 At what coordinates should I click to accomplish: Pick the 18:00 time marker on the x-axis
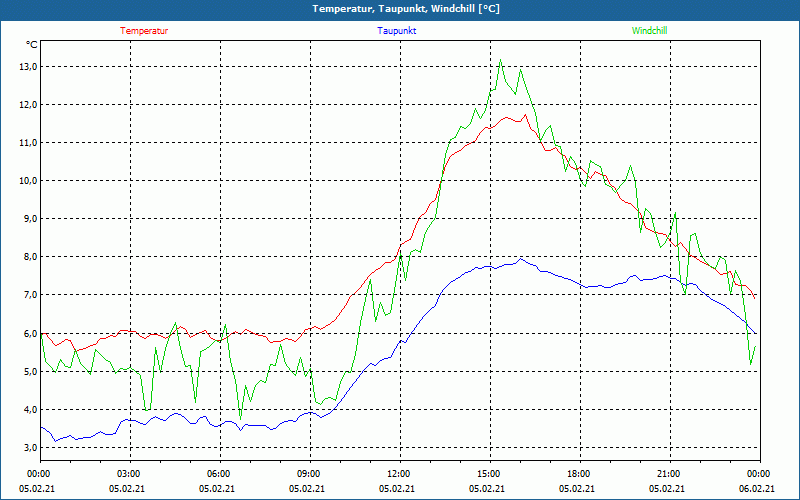tap(578, 474)
